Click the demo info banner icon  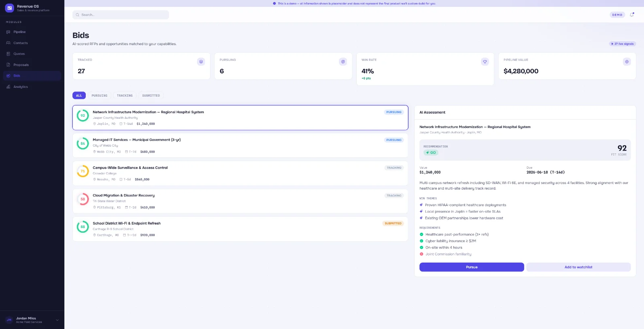tap(275, 3)
